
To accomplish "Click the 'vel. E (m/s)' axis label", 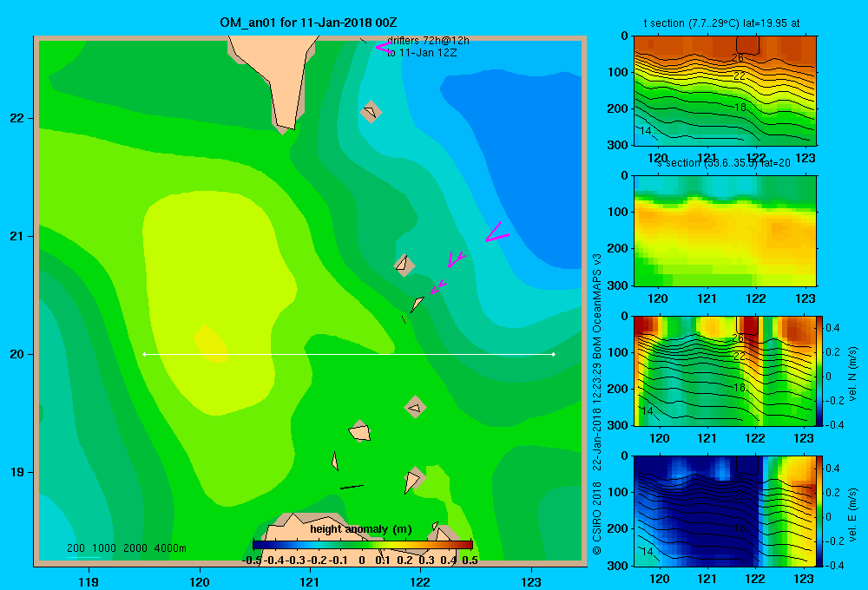I will pyautogui.click(x=853, y=515).
